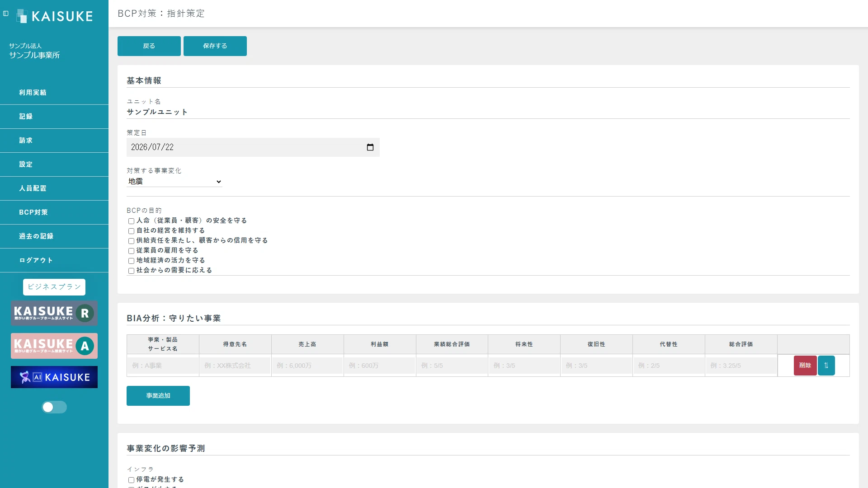Expand the 対策する事業変化 dropdown showing 地震

coord(175,182)
